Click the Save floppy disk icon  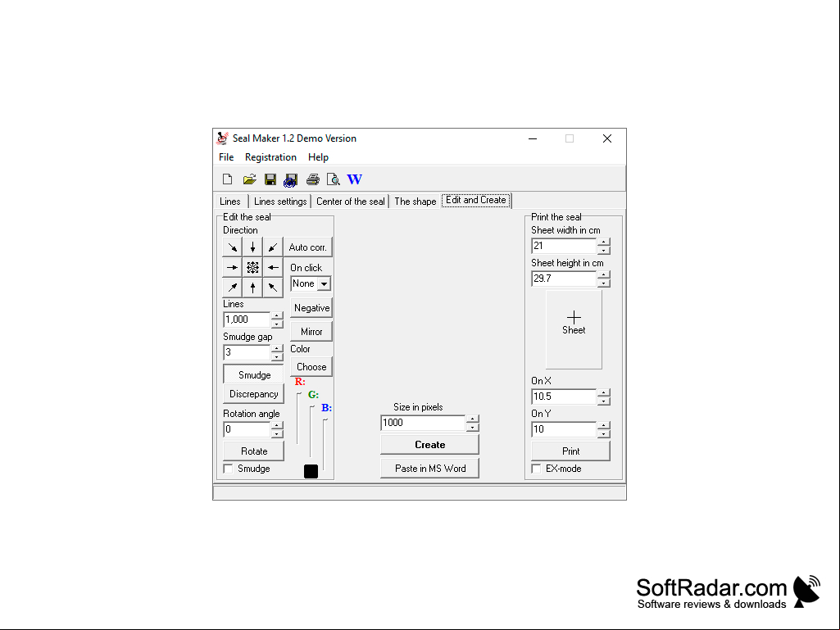coord(270,179)
